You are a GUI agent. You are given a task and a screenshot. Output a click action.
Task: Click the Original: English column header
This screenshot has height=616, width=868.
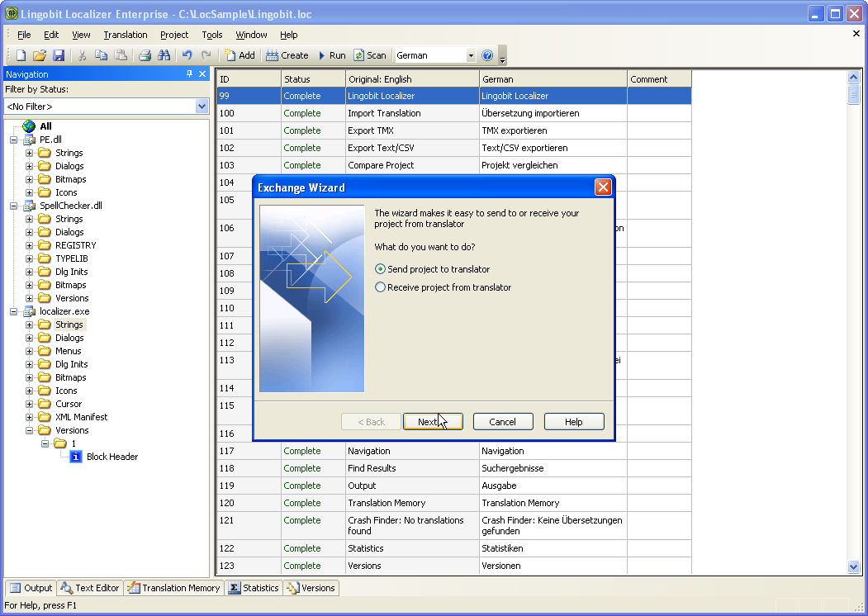pyautogui.click(x=412, y=79)
